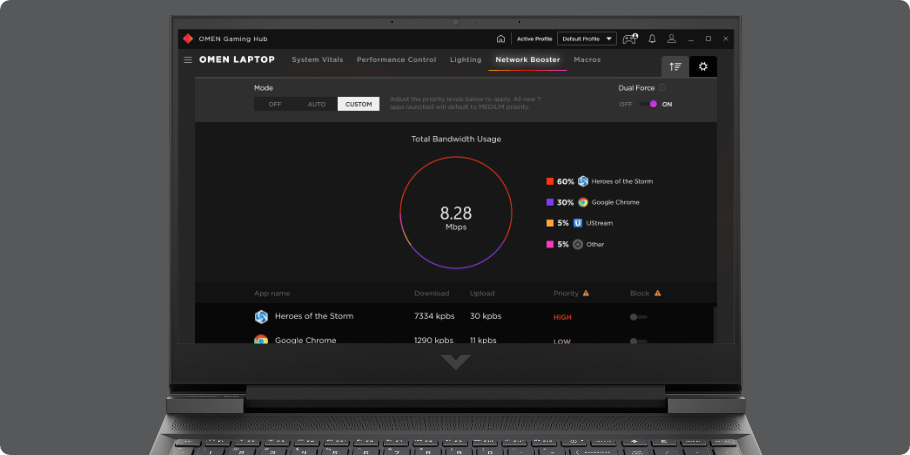Viewport: 910px width, 455px height.
Task: Click 7334 kpbs download value
Action: pyautogui.click(x=434, y=316)
